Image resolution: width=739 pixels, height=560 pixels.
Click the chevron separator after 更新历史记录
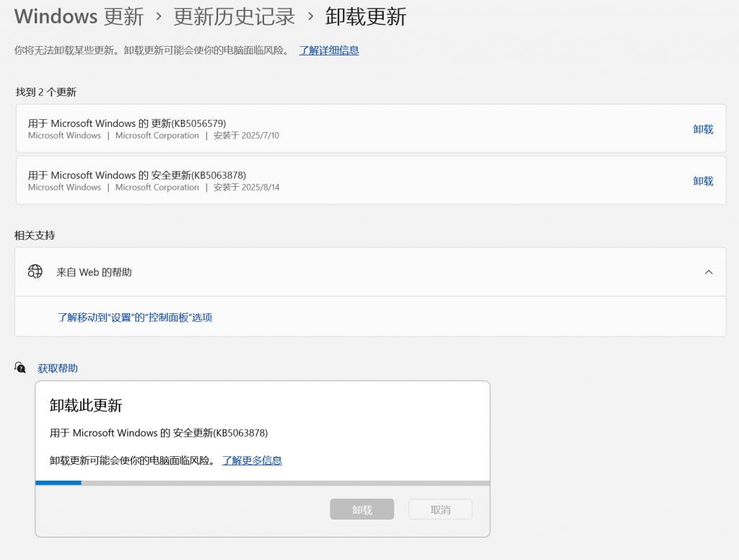tap(310, 17)
